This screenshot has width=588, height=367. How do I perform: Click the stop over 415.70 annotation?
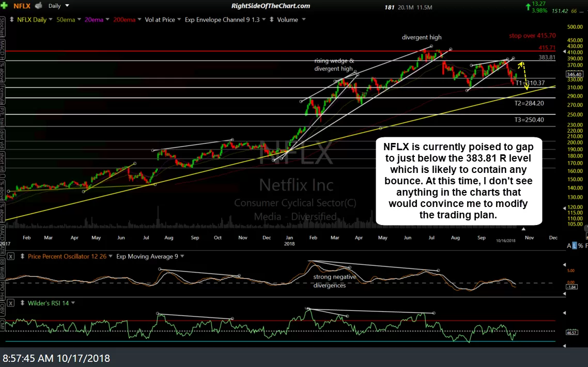pyautogui.click(x=532, y=36)
